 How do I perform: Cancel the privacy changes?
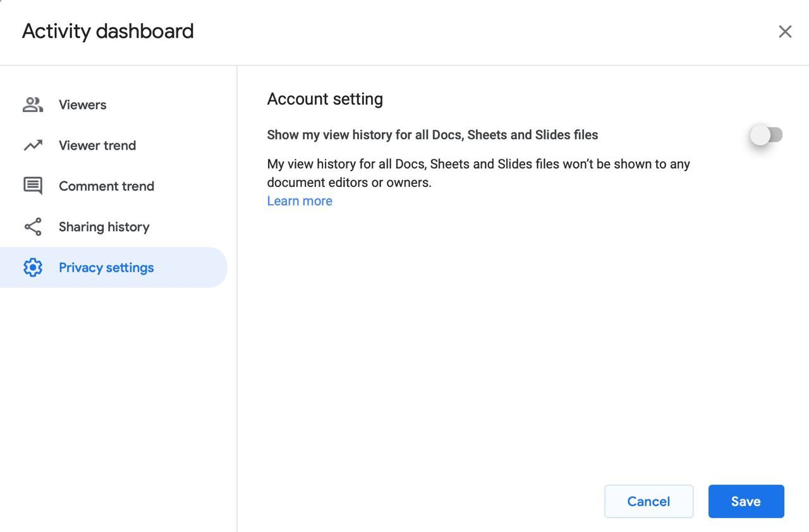[x=648, y=501]
